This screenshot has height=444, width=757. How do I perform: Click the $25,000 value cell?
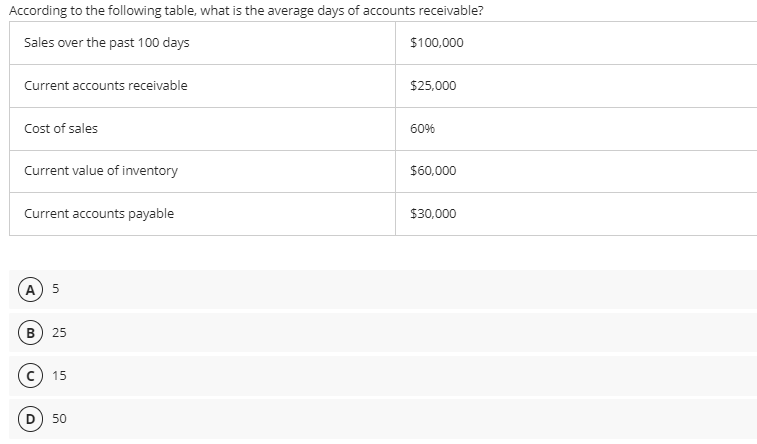(433, 86)
